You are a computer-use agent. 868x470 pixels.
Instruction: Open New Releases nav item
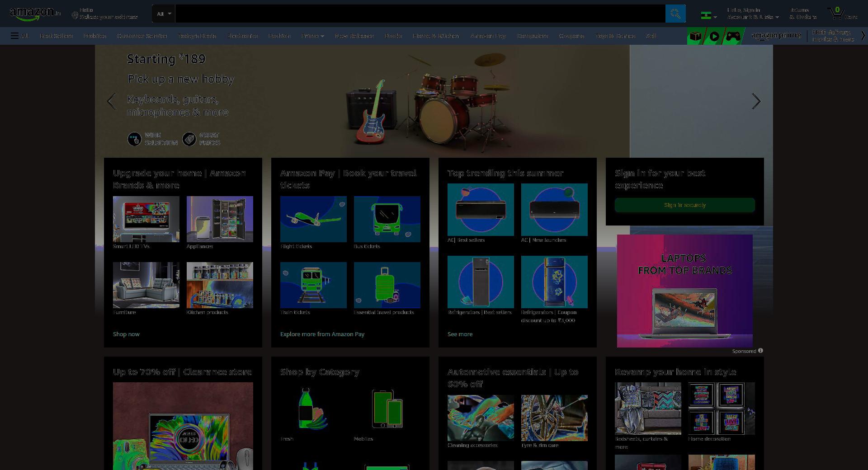(354, 36)
